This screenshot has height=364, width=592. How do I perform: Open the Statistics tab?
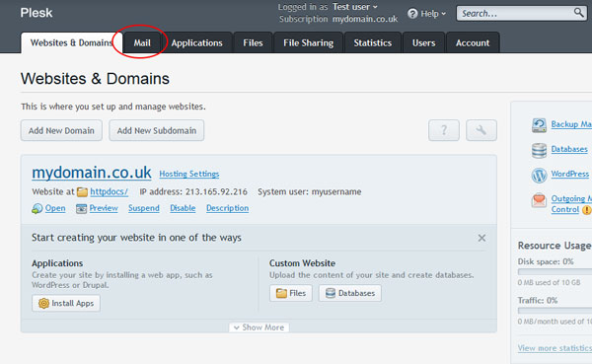coord(373,42)
